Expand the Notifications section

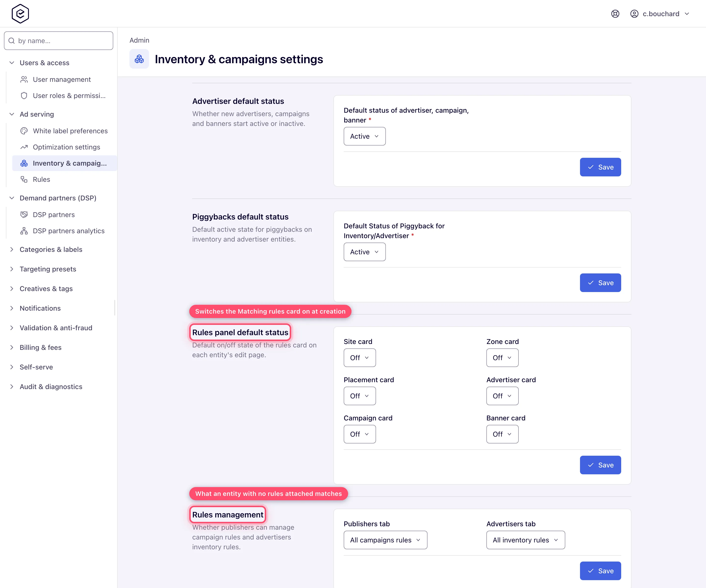coord(12,308)
